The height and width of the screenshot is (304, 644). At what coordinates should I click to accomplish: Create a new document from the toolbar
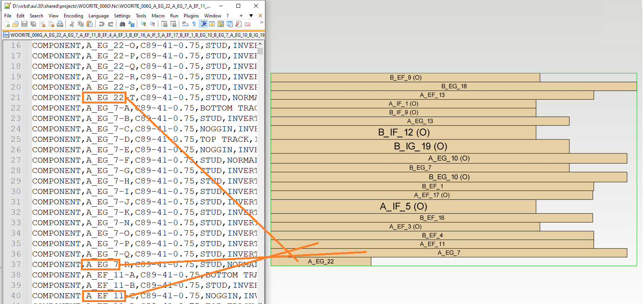click(x=7, y=24)
